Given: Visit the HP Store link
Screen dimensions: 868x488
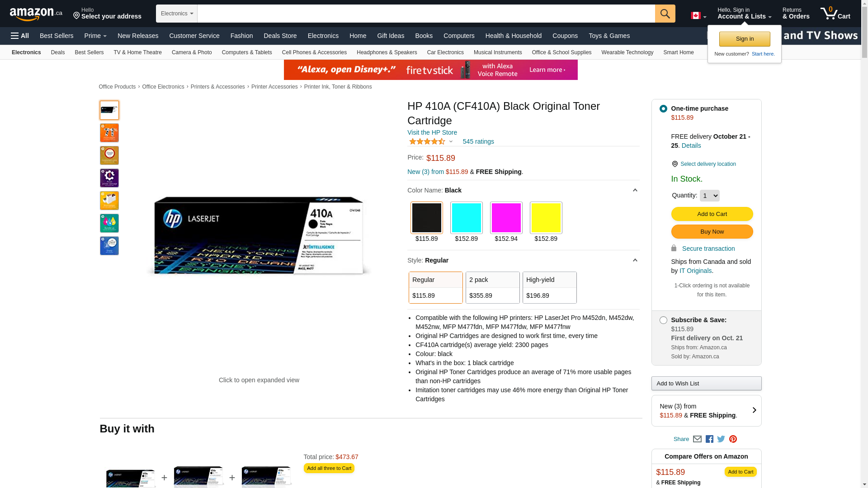Looking at the screenshot, I should (432, 132).
